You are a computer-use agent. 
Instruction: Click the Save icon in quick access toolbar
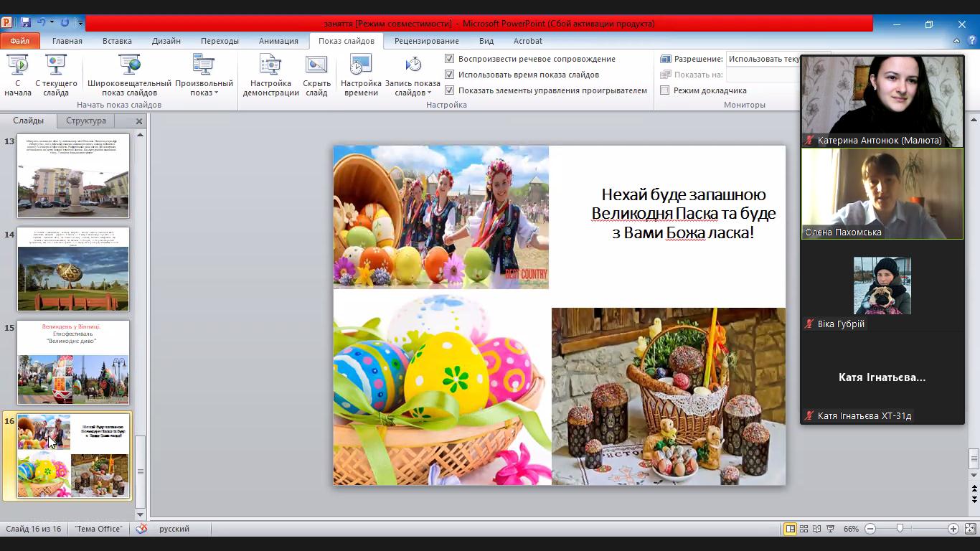pos(26,24)
